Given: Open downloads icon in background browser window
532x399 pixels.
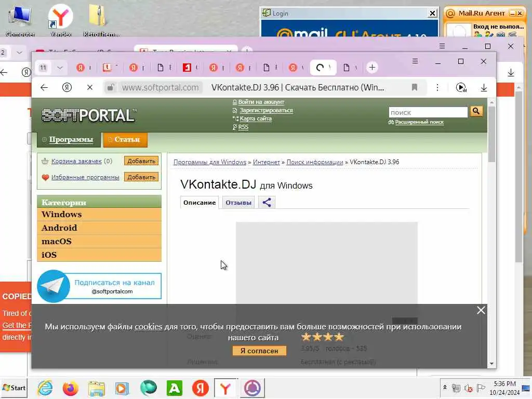Looking at the screenshot, I should 511,72.
